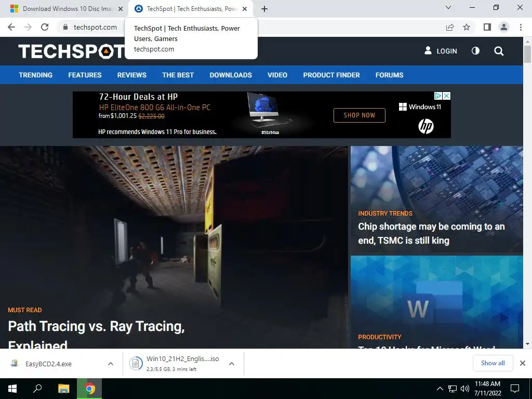
Task: Go back using the browser back arrow
Action: click(11, 27)
